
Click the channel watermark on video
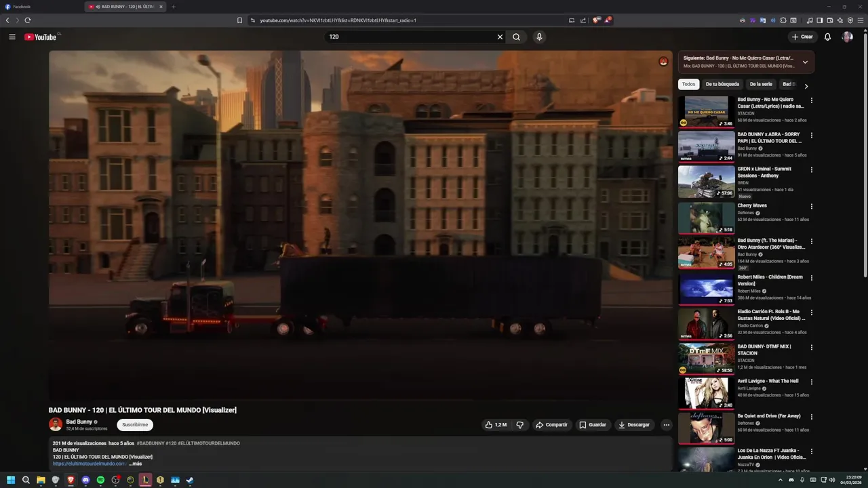(x=663, y=62)
